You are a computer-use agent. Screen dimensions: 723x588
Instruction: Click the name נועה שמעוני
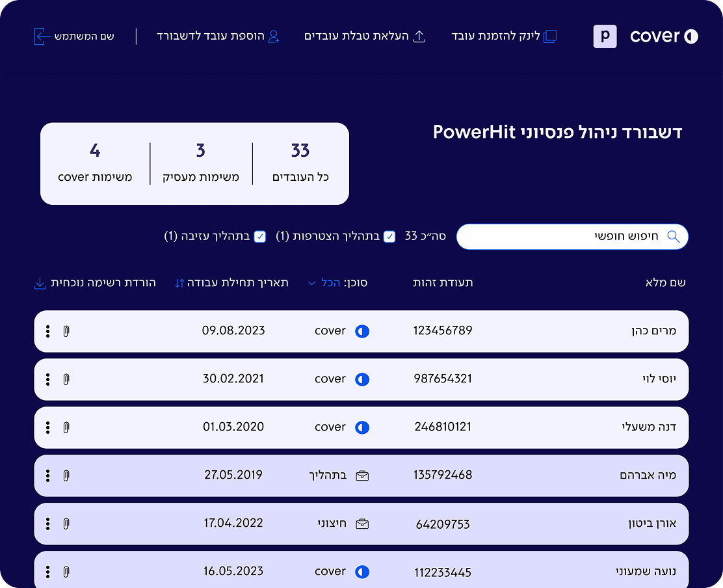(646, 571)
